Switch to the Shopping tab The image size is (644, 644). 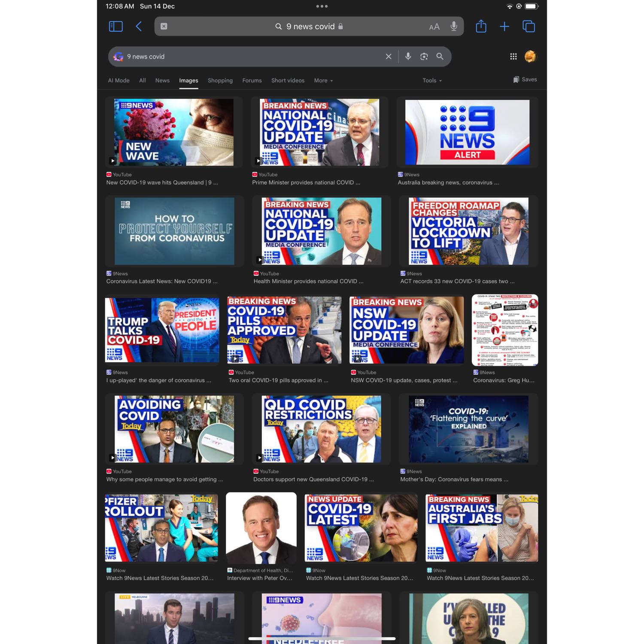click(220, 80)
